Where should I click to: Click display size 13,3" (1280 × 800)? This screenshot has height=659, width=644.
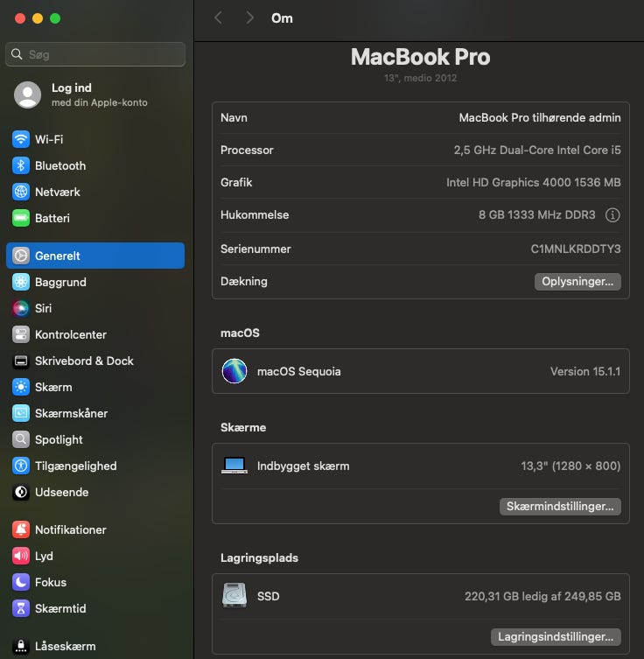tap(570, 466)
